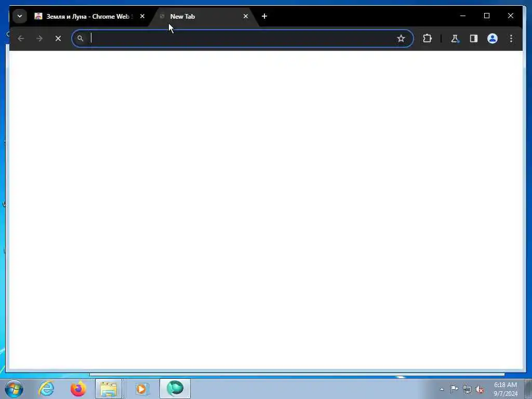Click the search magnifier icon in address bar
Image resolution: width=532 pixels, height=399 pixels.
80,38
